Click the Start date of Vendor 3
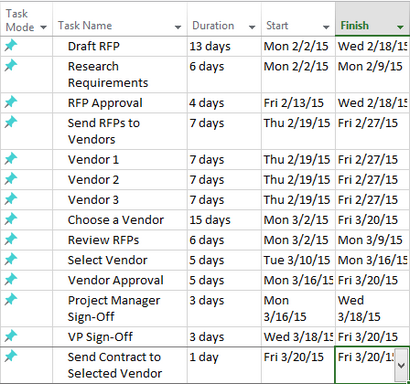 tap(298, 200)
